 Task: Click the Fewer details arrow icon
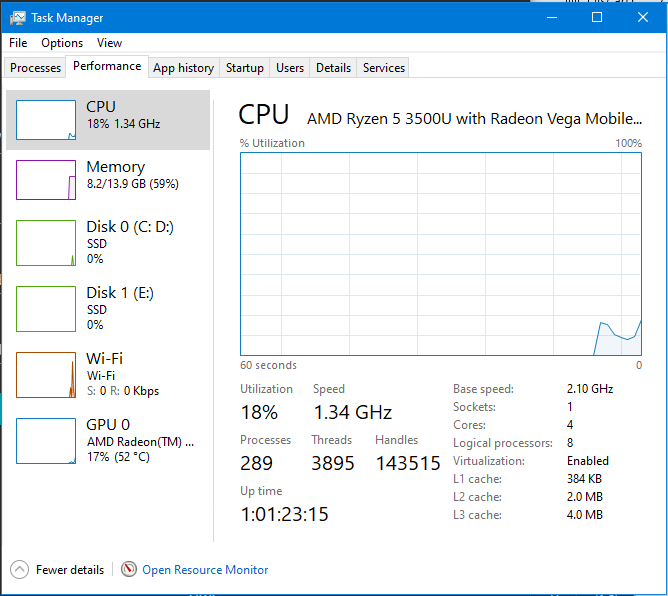pyautogui.click(x=19, y=570)
